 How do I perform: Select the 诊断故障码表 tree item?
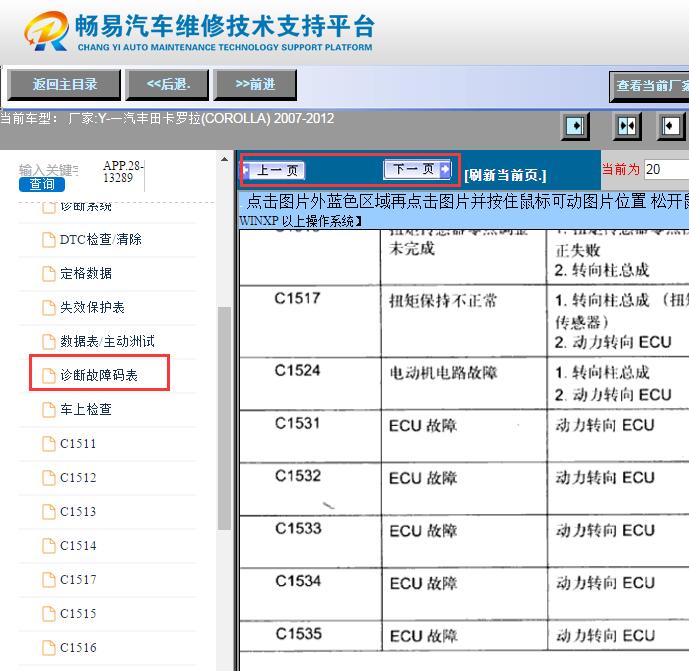point(99,375)
